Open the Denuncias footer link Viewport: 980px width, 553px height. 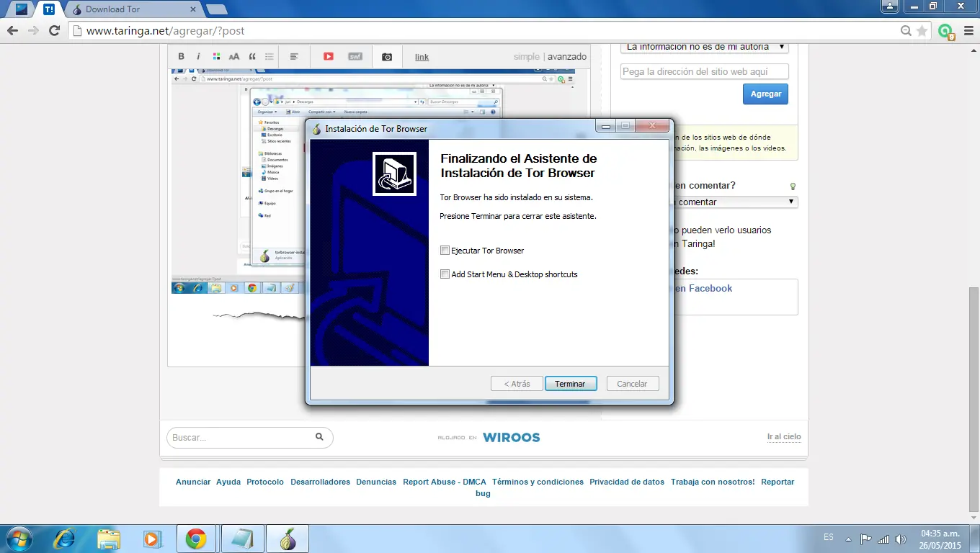click(376, 482)
